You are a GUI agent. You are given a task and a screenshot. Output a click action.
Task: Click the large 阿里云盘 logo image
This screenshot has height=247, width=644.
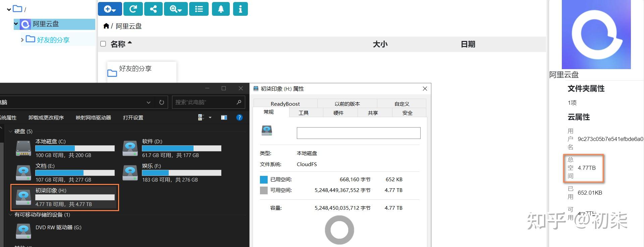596,34
